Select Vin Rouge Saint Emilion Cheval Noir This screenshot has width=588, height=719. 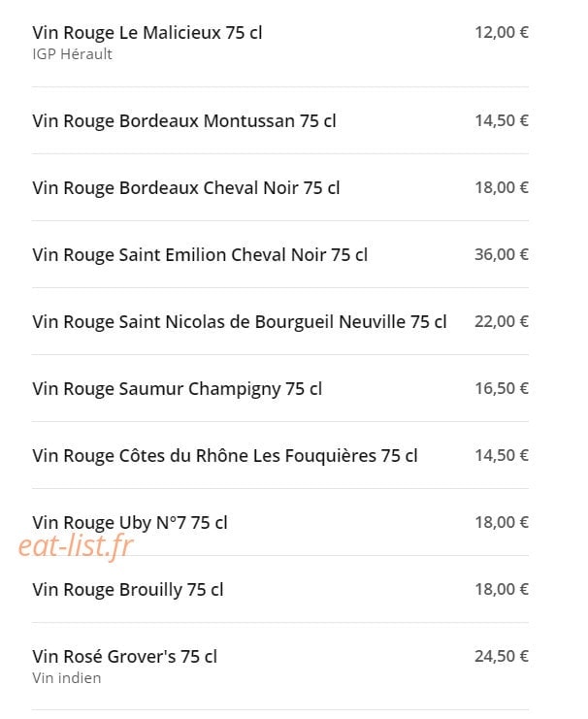tap(200, 255)
